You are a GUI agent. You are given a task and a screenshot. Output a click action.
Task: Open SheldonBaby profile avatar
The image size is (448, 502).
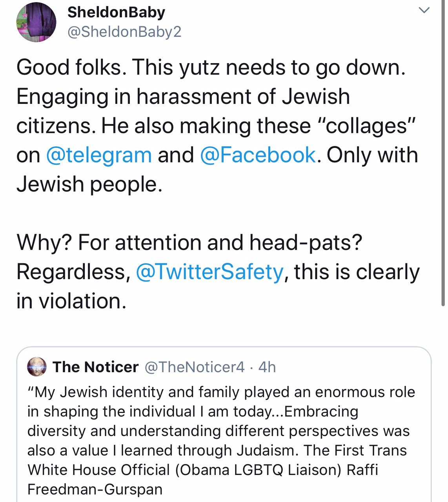[36, 22]
